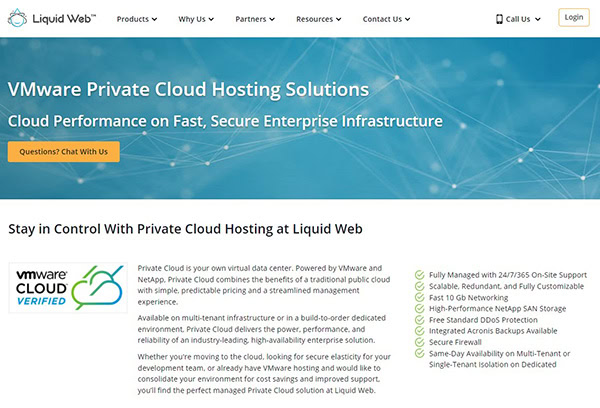The height and width of the screenshot is (408, 600).
Task: Click checkmark icon next to Fully Managed support
Action: click(x=419, y=274)
